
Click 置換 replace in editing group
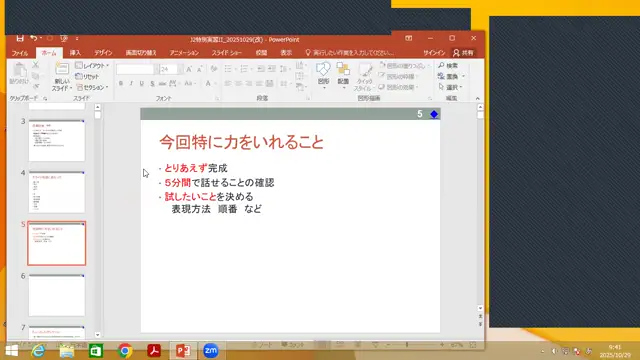coord(451,76)
